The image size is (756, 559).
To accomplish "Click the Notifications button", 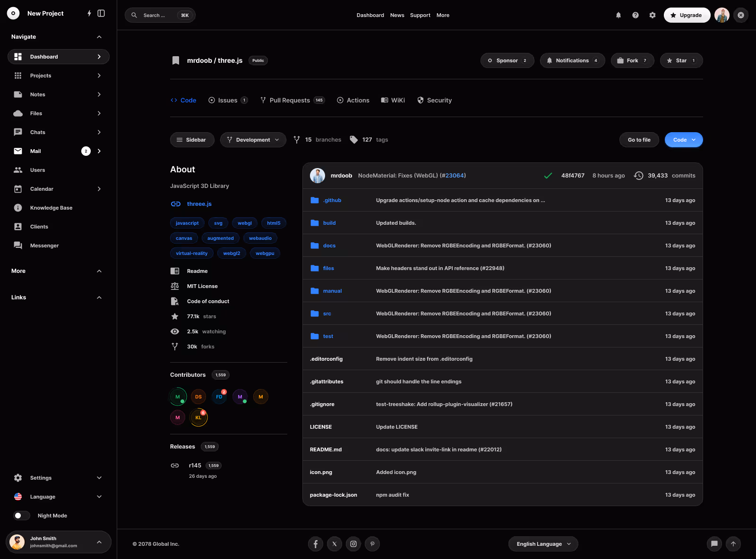I will (573, 60).
